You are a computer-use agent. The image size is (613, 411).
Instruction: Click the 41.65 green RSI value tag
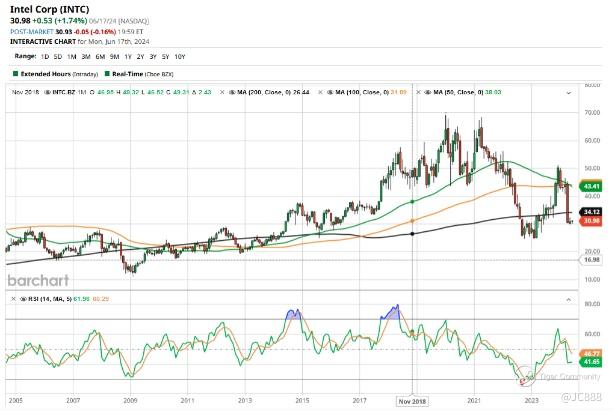pyautogui.click(x=591, y=362)
